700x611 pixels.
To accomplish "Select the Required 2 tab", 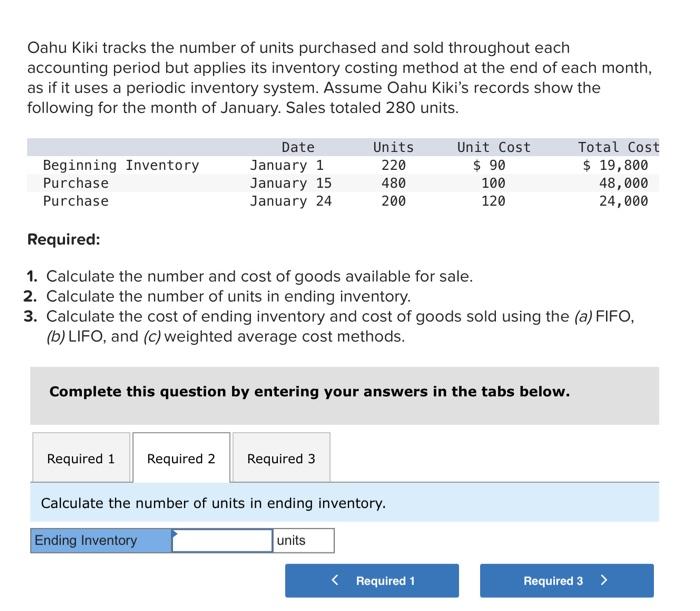I will [x=181, y=459].
